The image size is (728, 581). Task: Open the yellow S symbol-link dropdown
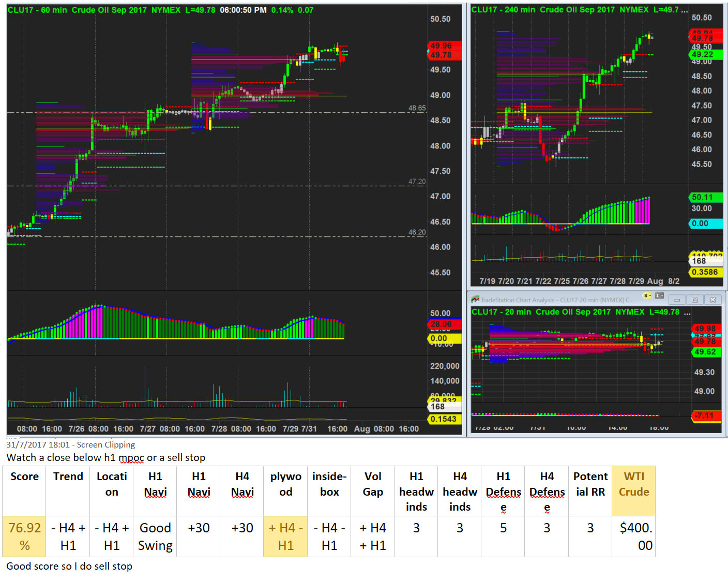tap(647, 296)
